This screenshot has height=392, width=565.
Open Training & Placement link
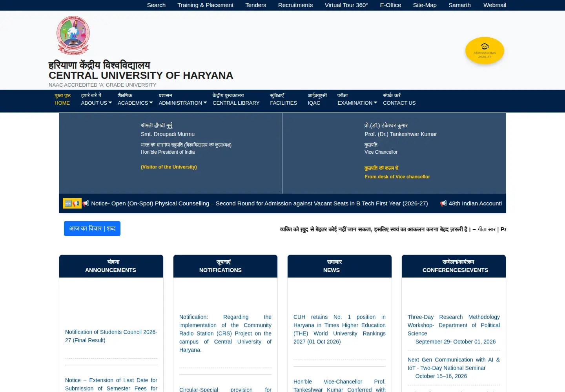tap(205, 5)
